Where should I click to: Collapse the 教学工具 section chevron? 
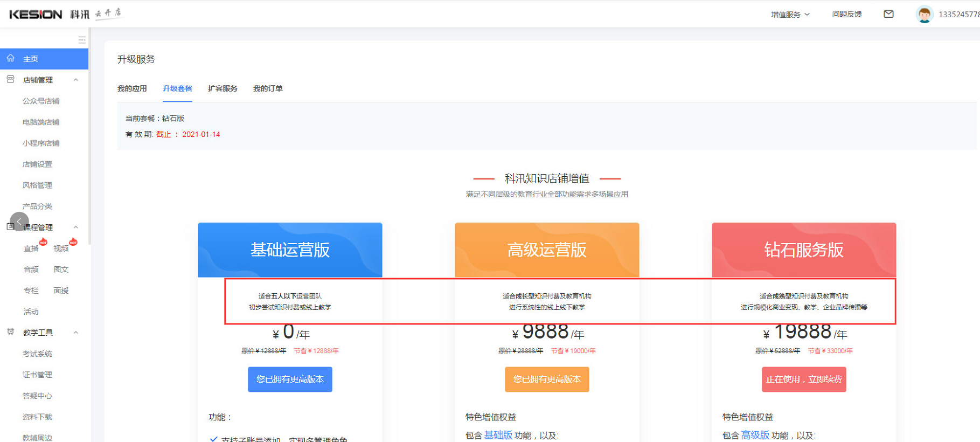pos(76,333)
